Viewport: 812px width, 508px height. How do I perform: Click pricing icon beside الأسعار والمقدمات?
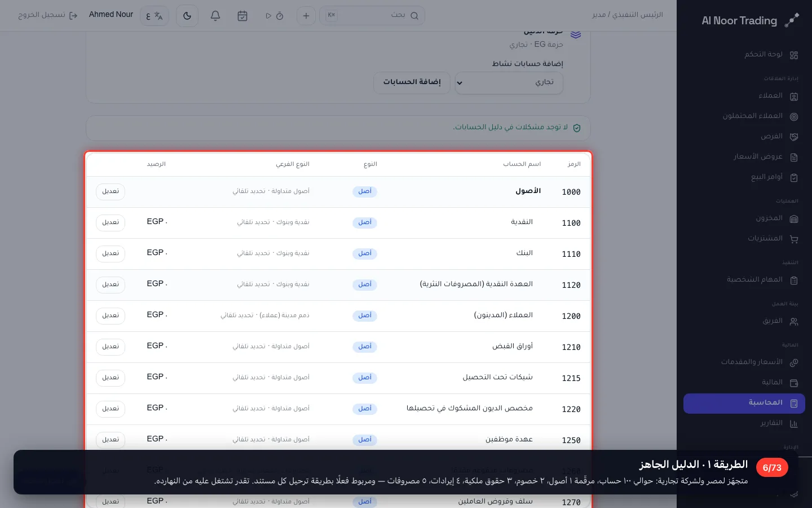pos(794,363)
